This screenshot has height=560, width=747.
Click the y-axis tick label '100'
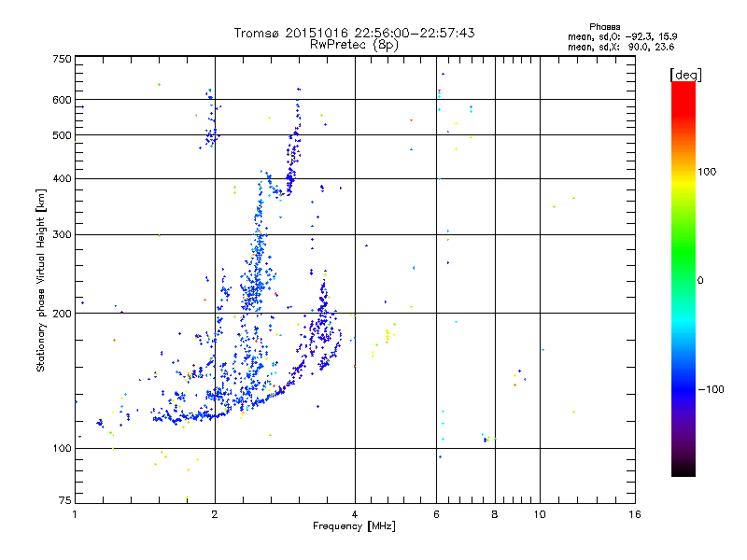pos(62,448)
